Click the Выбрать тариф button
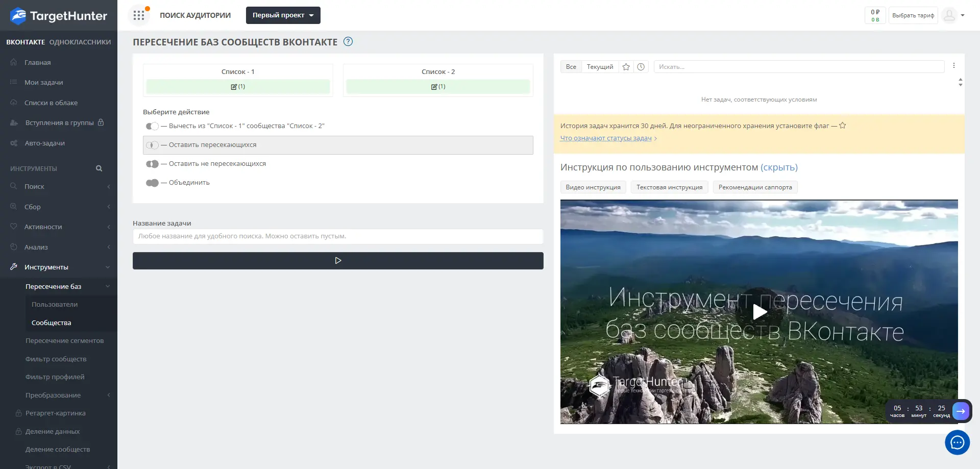Viewport: 980px width, 469px height. click(x=913, y=15)
